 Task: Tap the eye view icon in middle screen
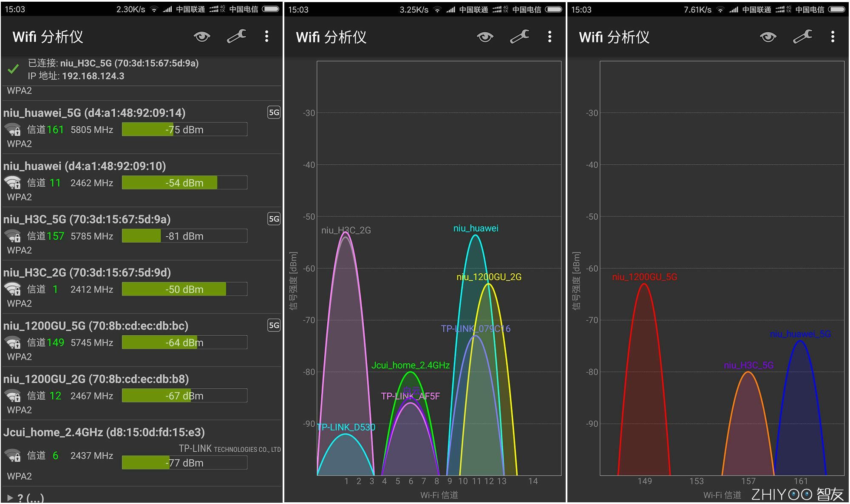[x=485, y=37]
